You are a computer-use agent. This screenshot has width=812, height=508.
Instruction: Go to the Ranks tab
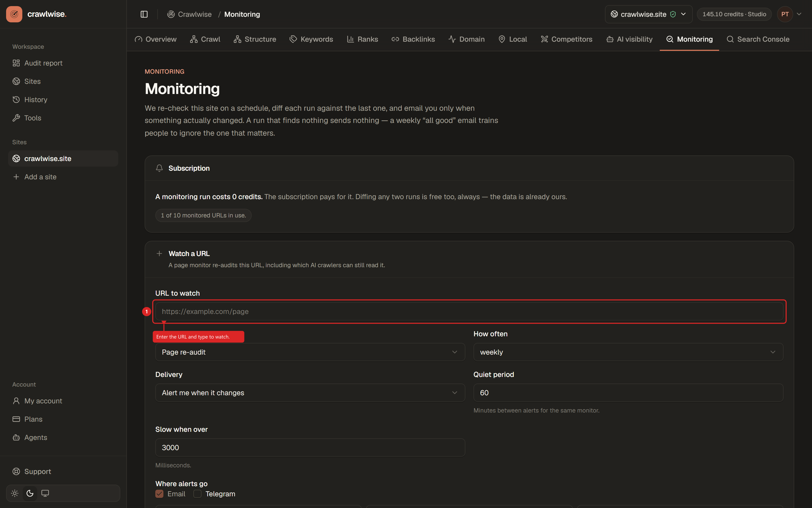[x=362, y=39]
